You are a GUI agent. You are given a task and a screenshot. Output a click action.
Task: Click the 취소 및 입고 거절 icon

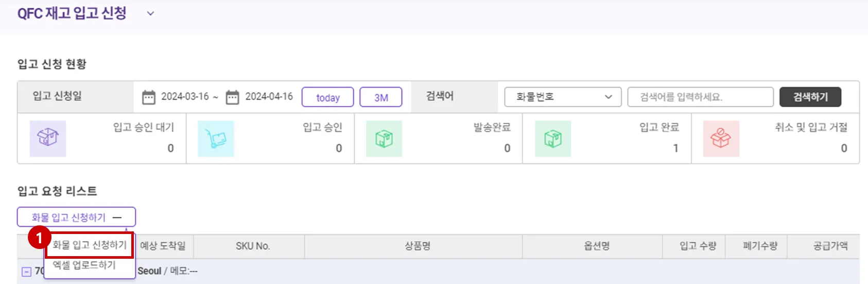coord(721,138)
